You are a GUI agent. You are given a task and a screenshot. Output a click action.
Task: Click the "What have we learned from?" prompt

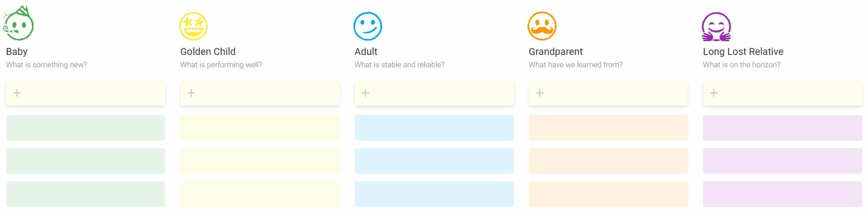point(576,65)
